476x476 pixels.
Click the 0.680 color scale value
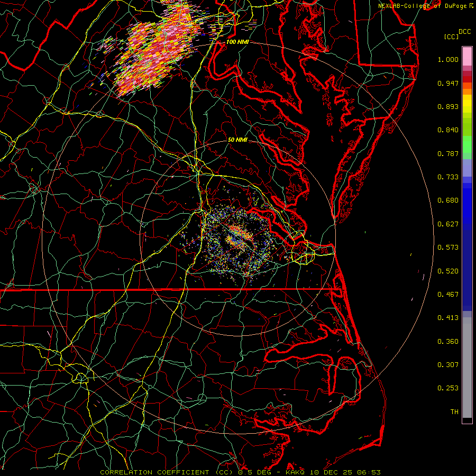[x=448, y=200]
